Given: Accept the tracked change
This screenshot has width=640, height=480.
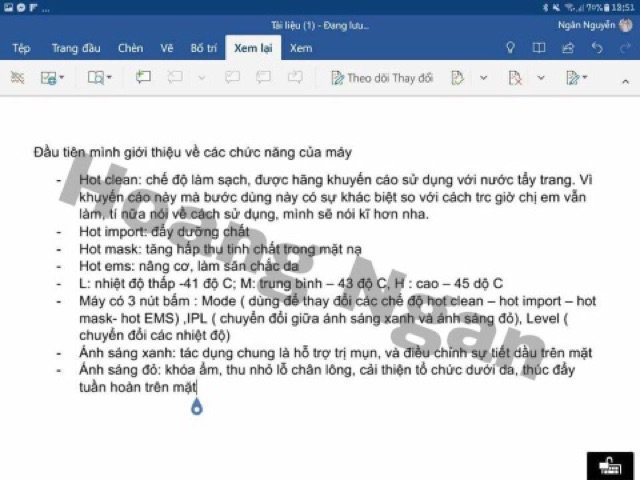Looking at the screenshot, I should click(458, 78).
